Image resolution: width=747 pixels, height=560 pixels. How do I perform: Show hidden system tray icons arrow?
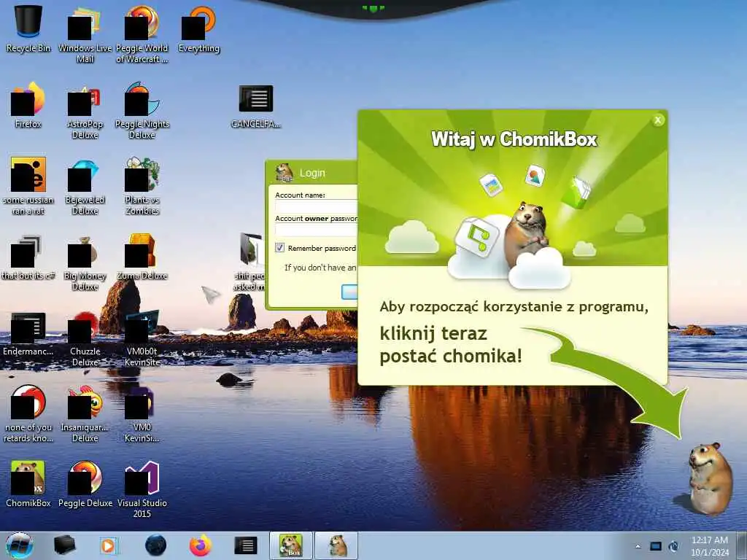point(638,546)
